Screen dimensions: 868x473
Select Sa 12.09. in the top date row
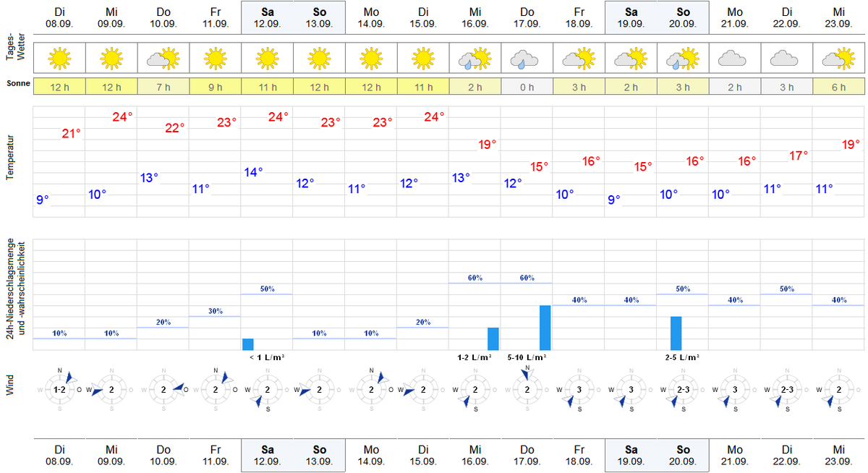(x=267, y=17)
